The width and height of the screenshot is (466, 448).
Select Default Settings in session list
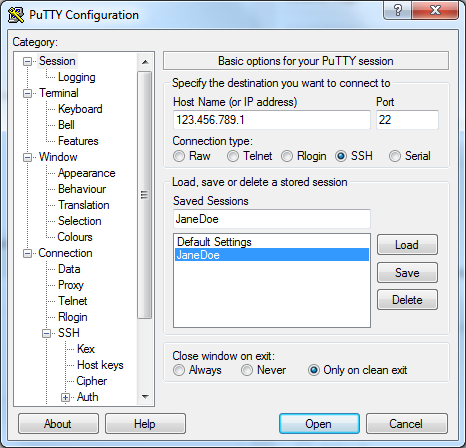pyautogui.click(x=272, y=242)
